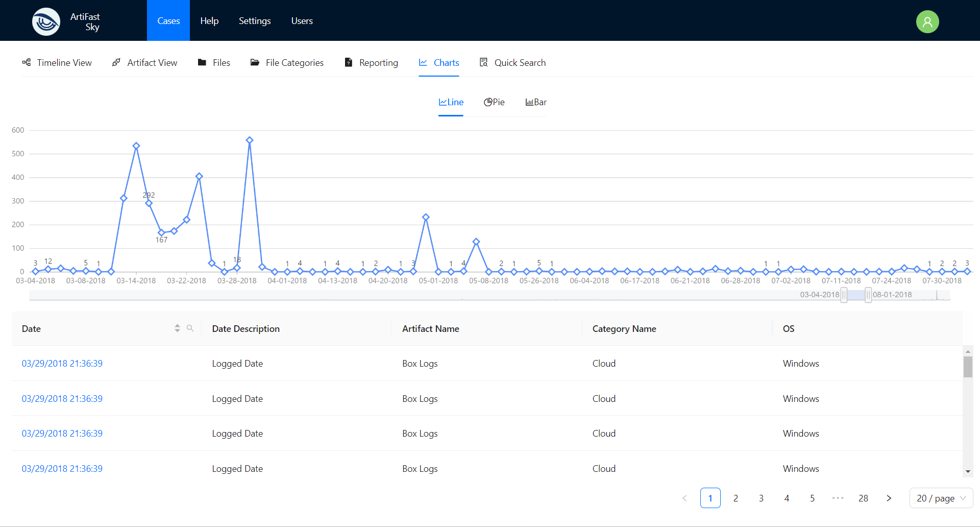The height and width of the screenshot is (527, 980).
Task: Go to next page using right chevron
Action: (x=889, y=498)
